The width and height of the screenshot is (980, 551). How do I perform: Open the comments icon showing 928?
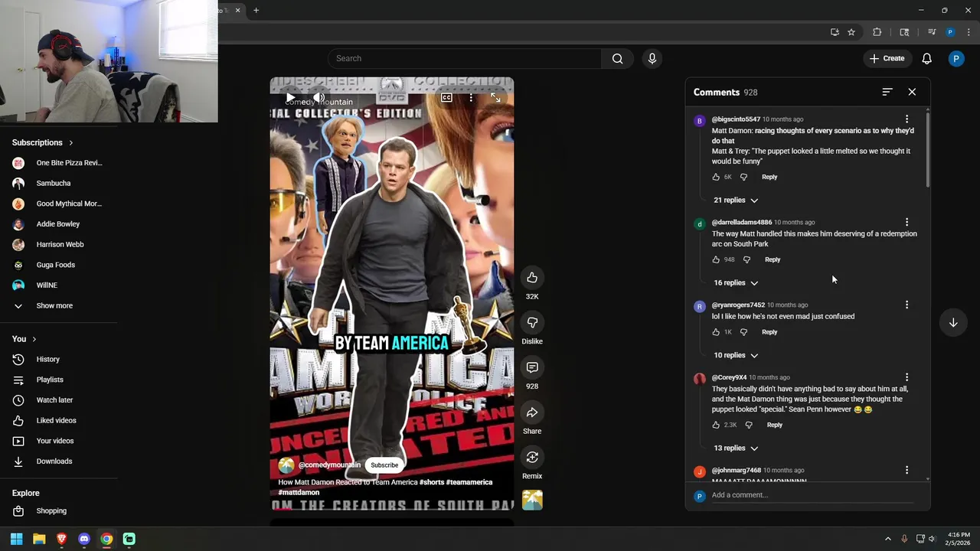coord(532,367)
